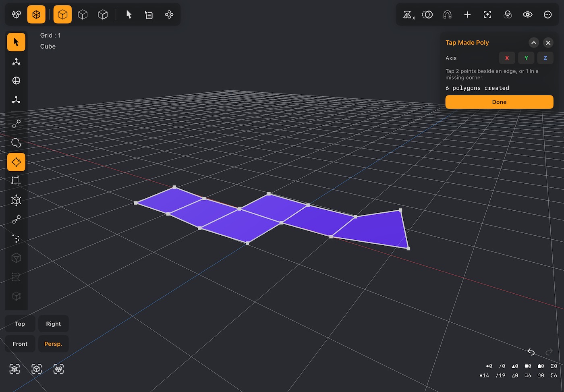Click the globe icon in the left sidebar
The image size is (564, 392).
click(x=16, y=81)
